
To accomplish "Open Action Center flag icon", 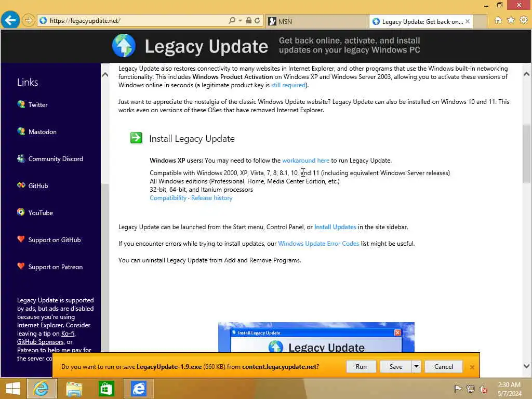I will coord(458,389).
